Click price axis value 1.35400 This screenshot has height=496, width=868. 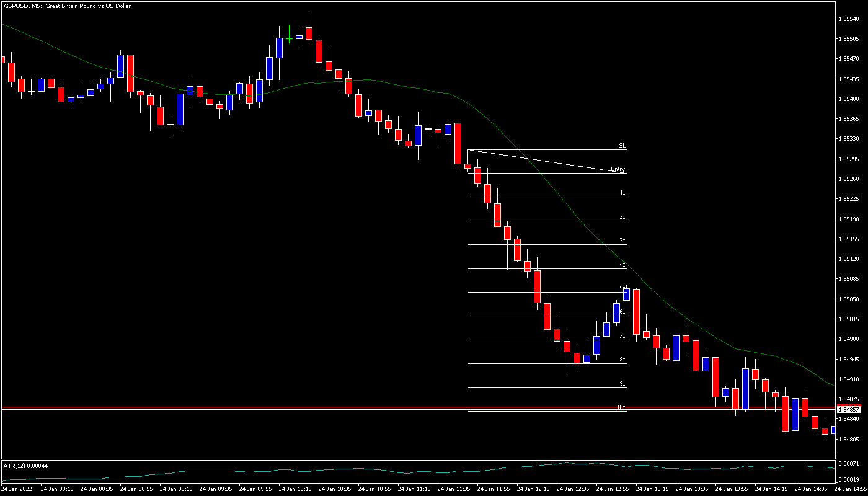[849, 99]
